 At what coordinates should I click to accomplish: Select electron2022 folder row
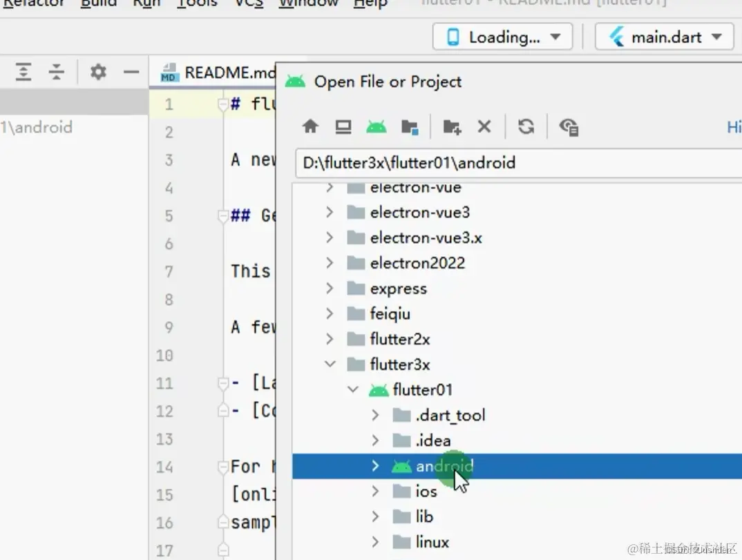pyautogui.click(x=517, y=263)
